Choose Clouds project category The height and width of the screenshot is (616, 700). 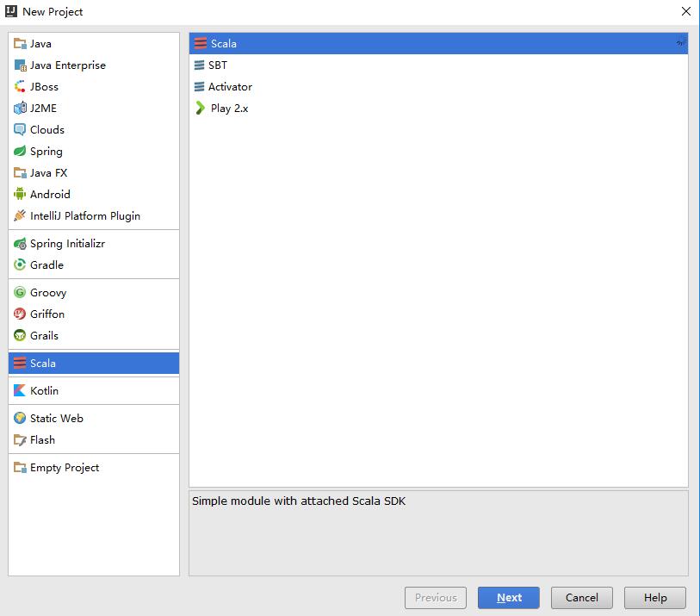46,130
